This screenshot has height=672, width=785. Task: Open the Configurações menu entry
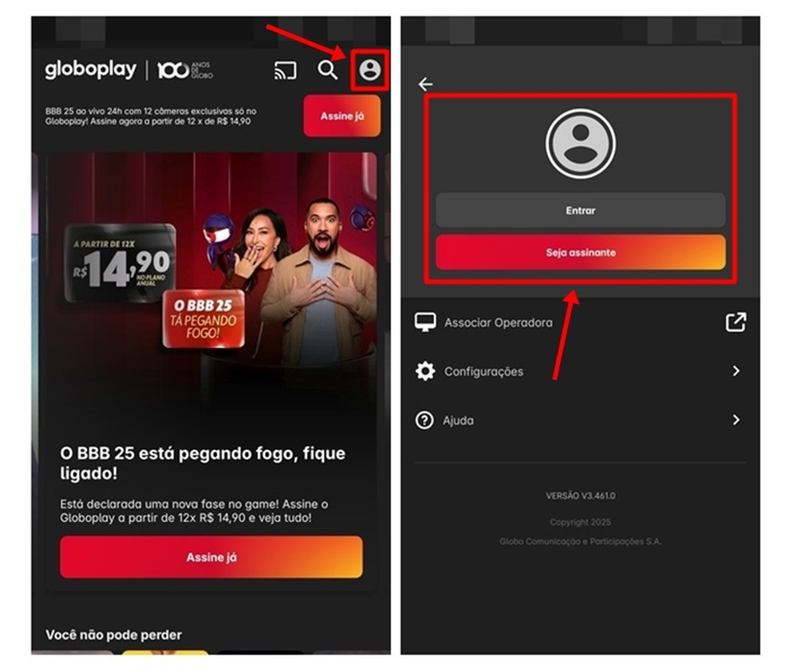point(580,371)
